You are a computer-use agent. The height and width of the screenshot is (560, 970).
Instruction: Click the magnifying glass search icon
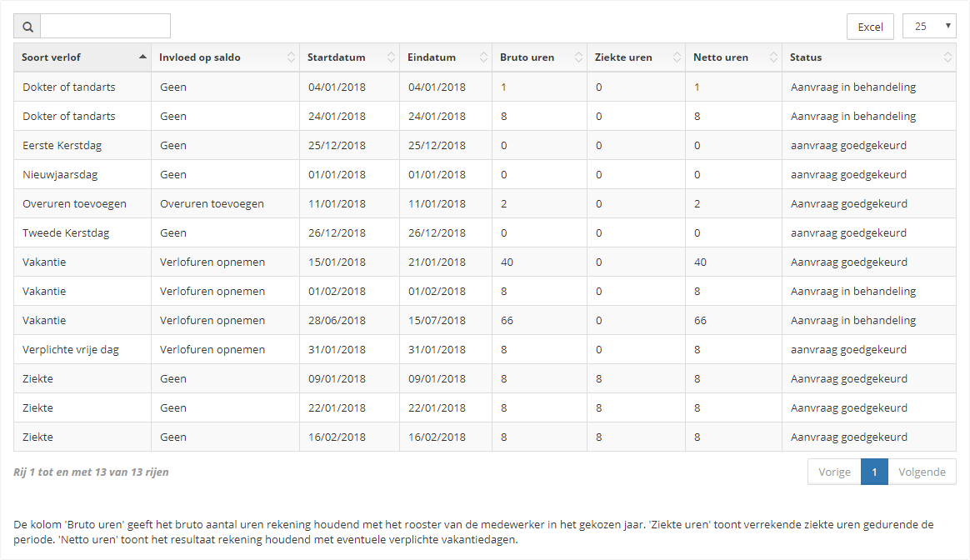[27, 26]
